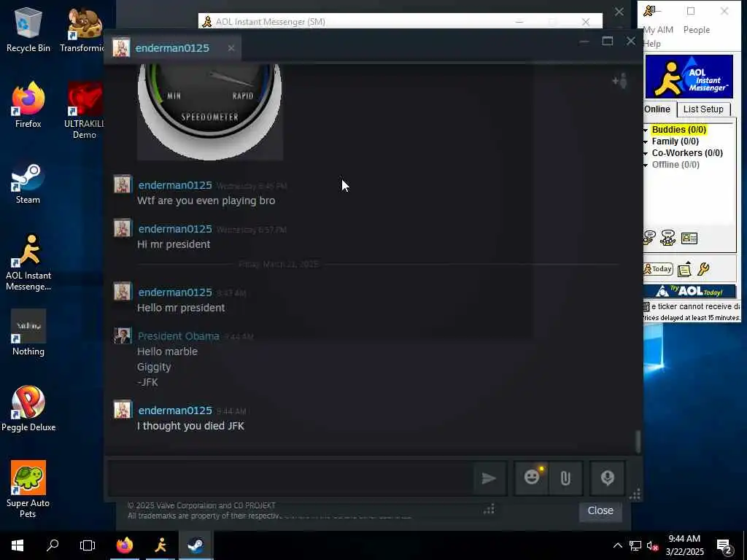Open the Windows notification center
Screen dimensions: 747x560
point(724,545)
